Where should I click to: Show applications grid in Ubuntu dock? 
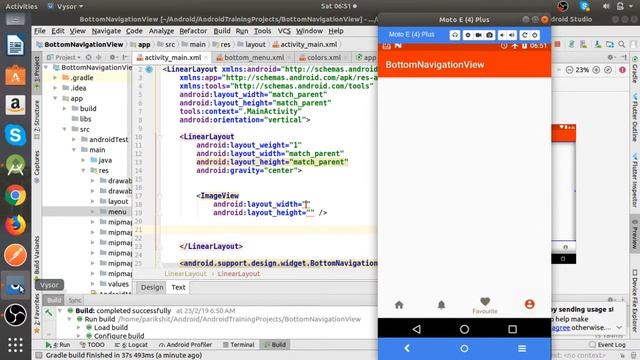pos(15,345)
